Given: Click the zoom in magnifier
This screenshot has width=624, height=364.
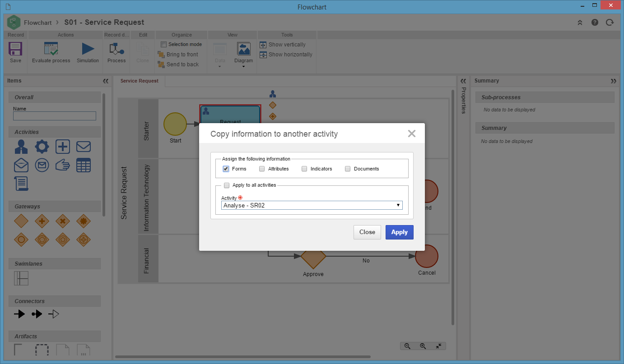Looking at the screenshot, I should [423, 346].
